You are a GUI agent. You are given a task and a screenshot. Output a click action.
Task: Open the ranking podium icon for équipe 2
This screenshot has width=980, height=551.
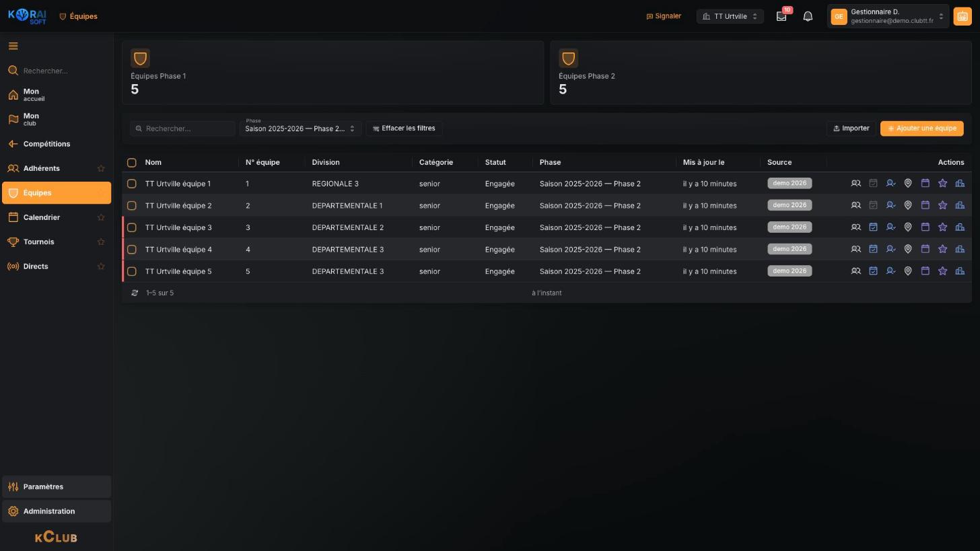(960, 206)
